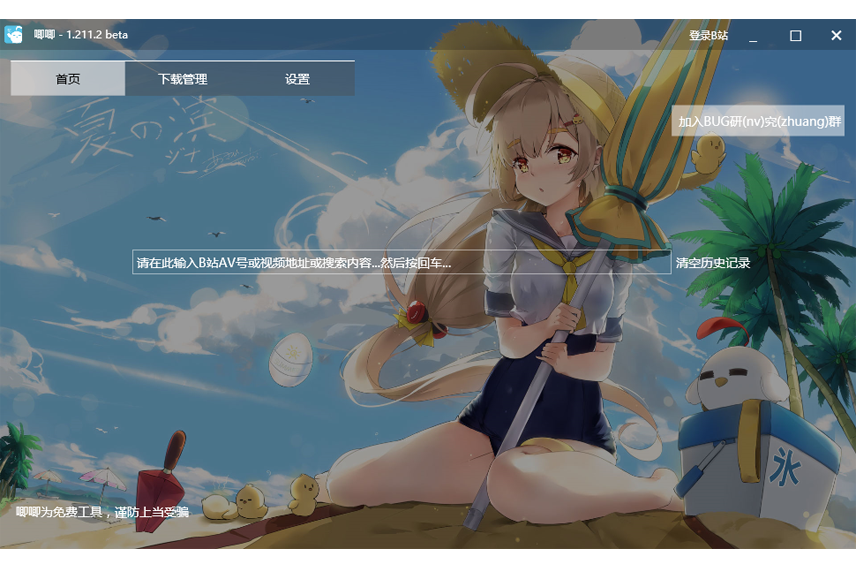The image size is (856, 568).
Task: Maximize the 唧唧 window
Action: [795, 36]
